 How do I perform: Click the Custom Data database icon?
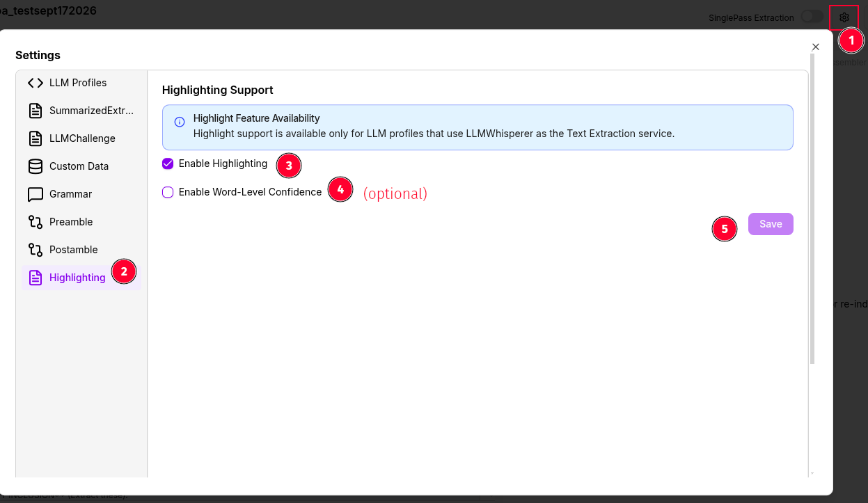point(35,166)
